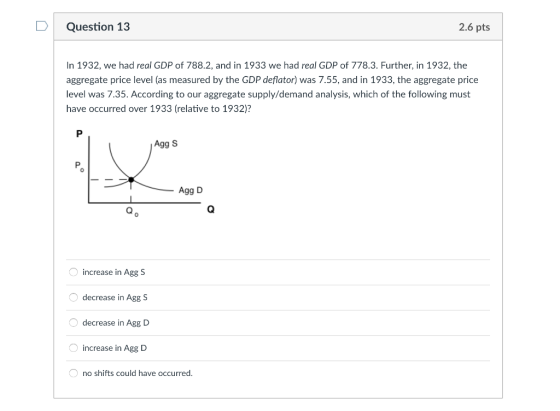Click the bold Q axis label
The image size is (560, 411).
(211, 209)
